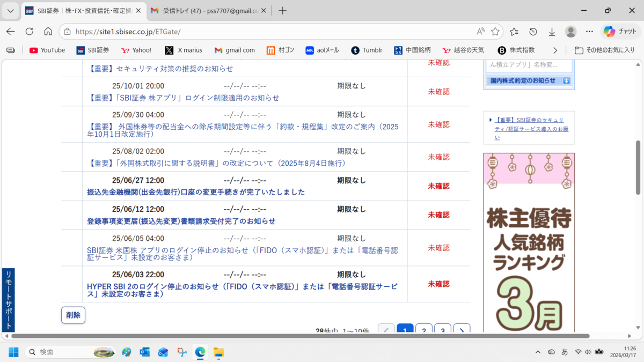644x362 pixels.
Task: Open HYPER SBI 2のログイン停止 notice
Action: [243, 290]
